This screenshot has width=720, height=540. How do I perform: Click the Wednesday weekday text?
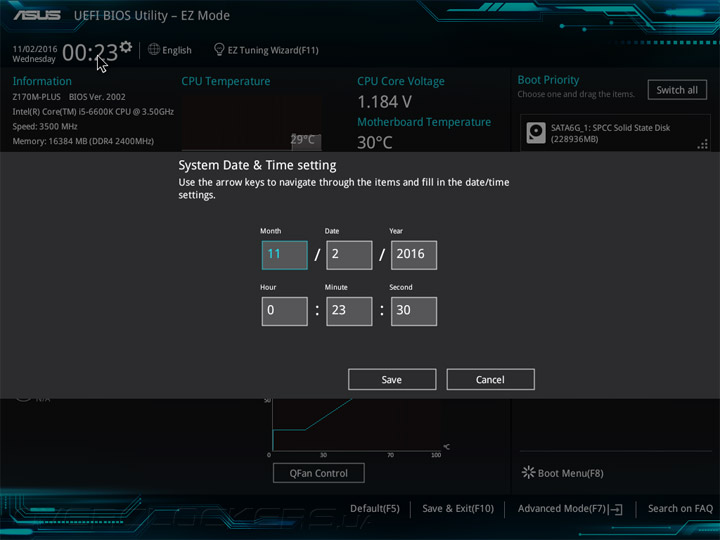coord(34,59)
